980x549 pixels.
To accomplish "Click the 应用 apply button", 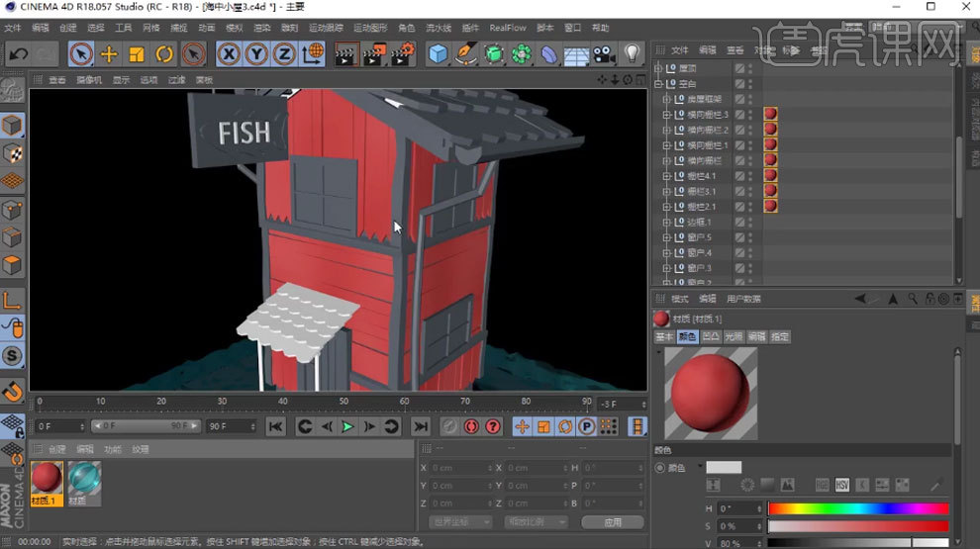I will (613, 521).
